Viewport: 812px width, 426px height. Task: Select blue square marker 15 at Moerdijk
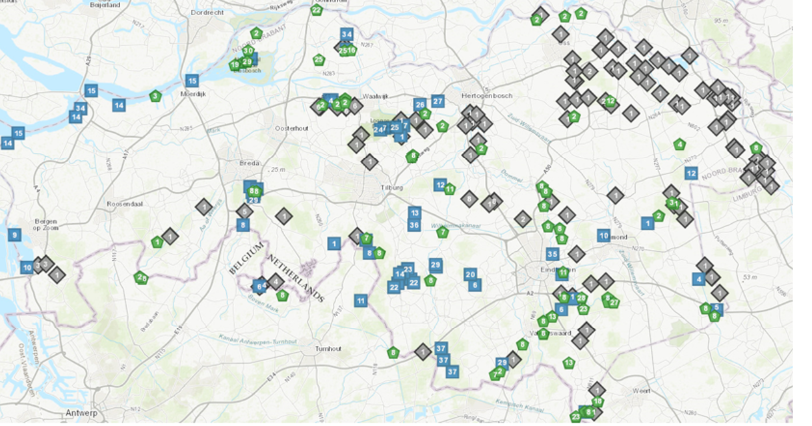coord(192,81)
